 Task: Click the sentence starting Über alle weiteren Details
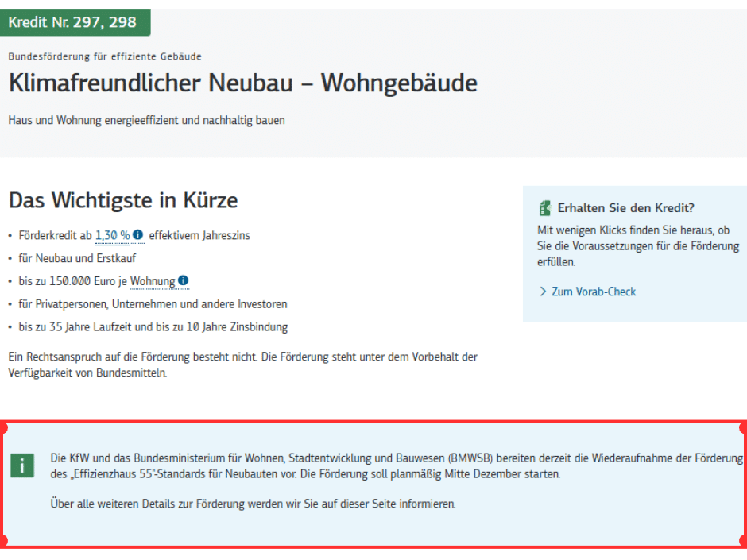click(x=253, y=504)
